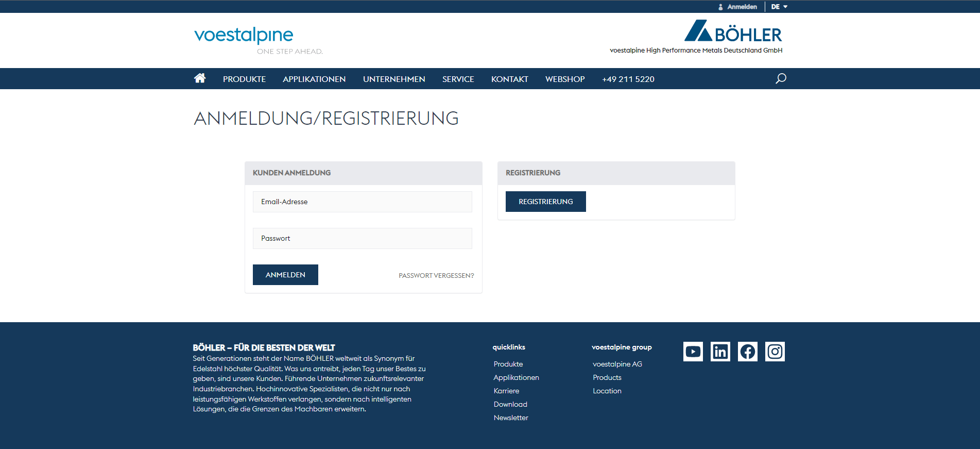Open the voestalpine AG footer link
The image size is (980, 449).
[617, 364]
